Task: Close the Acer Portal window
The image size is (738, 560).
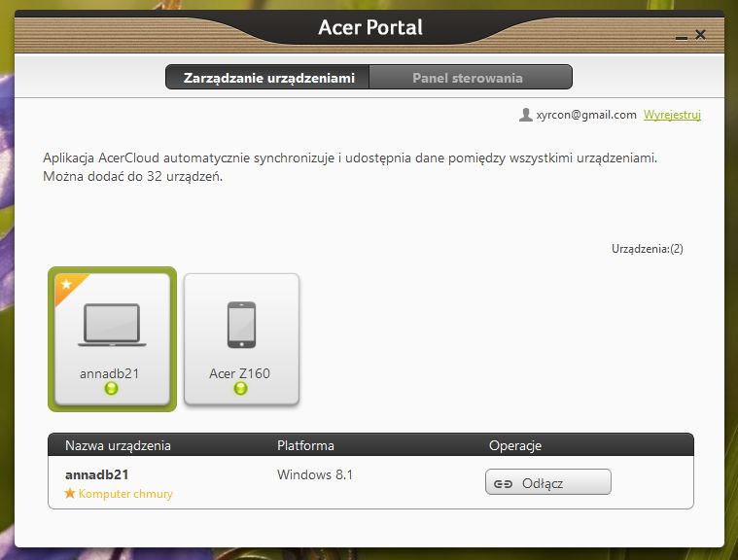Action: point(700,34)
